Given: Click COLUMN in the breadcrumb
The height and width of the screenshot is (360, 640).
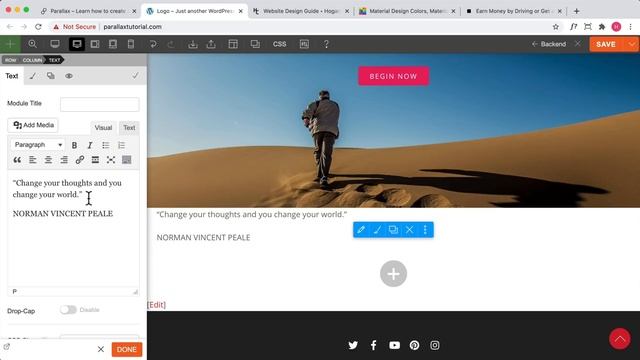Looking at the screenshot, I should click(x=32, y=60).
